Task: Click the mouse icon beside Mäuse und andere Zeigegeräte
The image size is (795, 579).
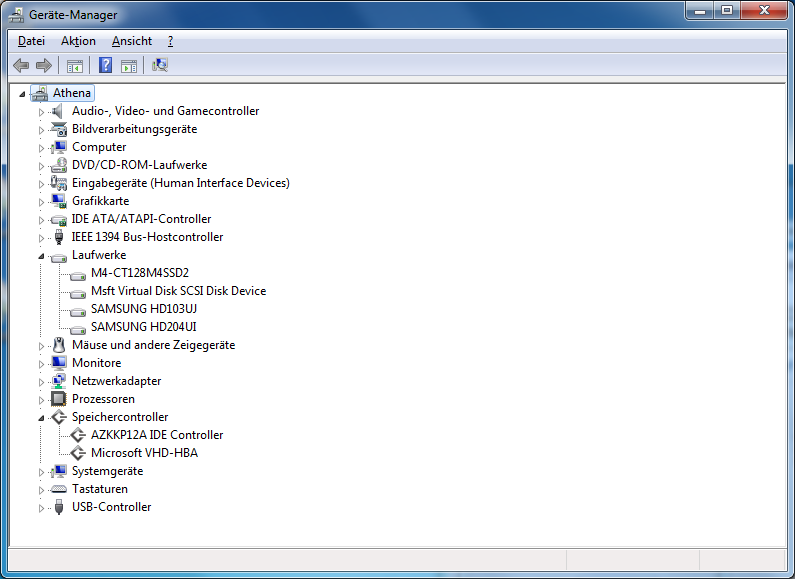Action: [59, 345]
